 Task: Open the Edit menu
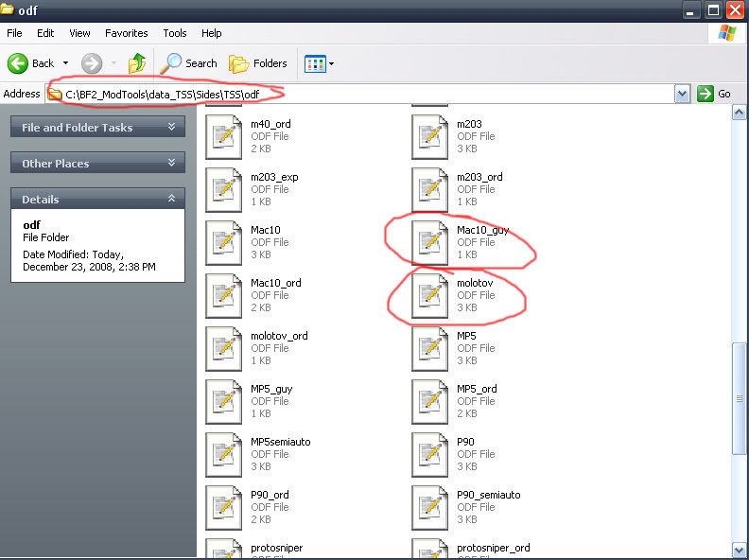[x=45, y=33]
